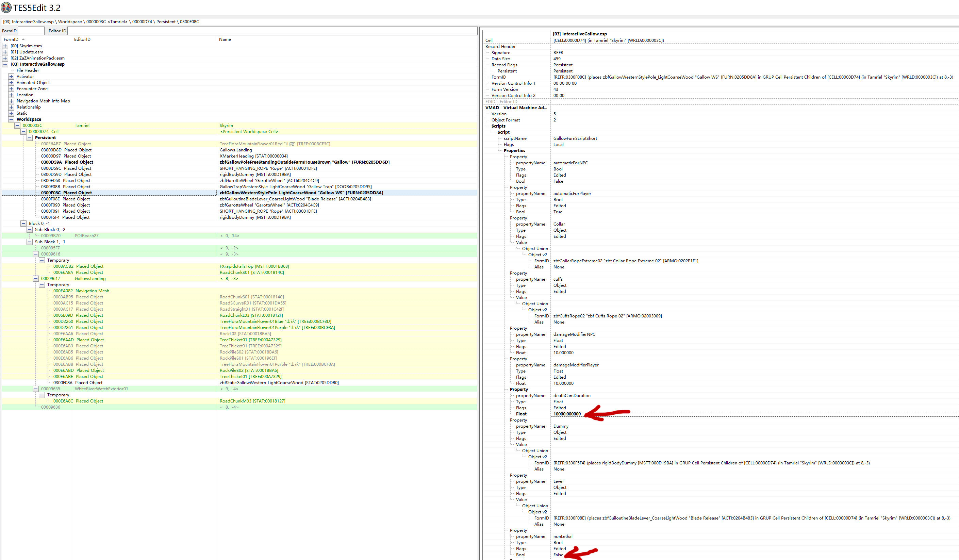Collapse the [03] InteractiveGallow.esp node
The width and height of the screenshot is (959, 560).
tap(5, 64)
